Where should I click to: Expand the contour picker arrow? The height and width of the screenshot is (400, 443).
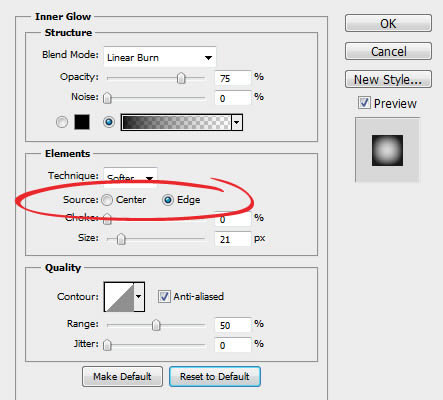[139, 297]
